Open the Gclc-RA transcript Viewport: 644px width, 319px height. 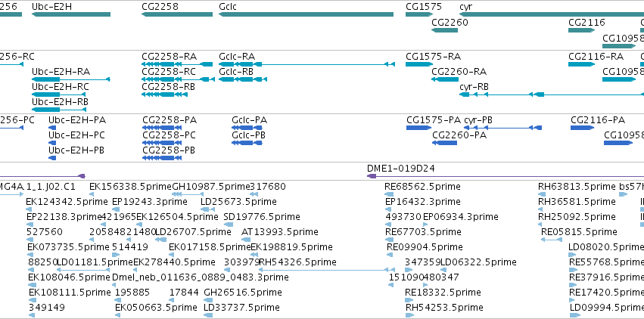306,64
